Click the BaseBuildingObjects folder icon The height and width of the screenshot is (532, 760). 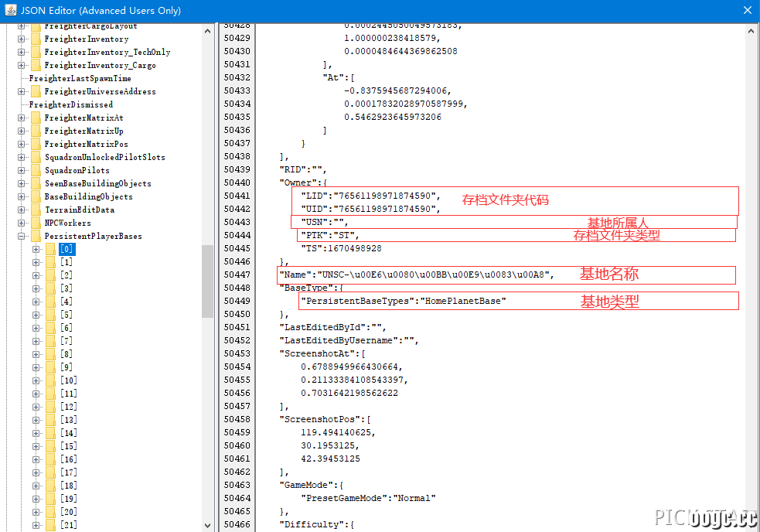(36, 196)
